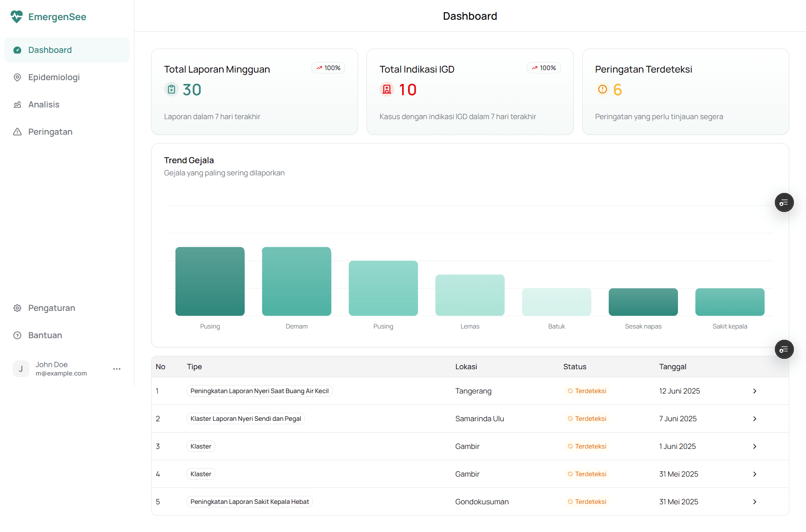806x532 pixels.
Task: Click the Analisis chart icon
Action: tap(17, 104)
